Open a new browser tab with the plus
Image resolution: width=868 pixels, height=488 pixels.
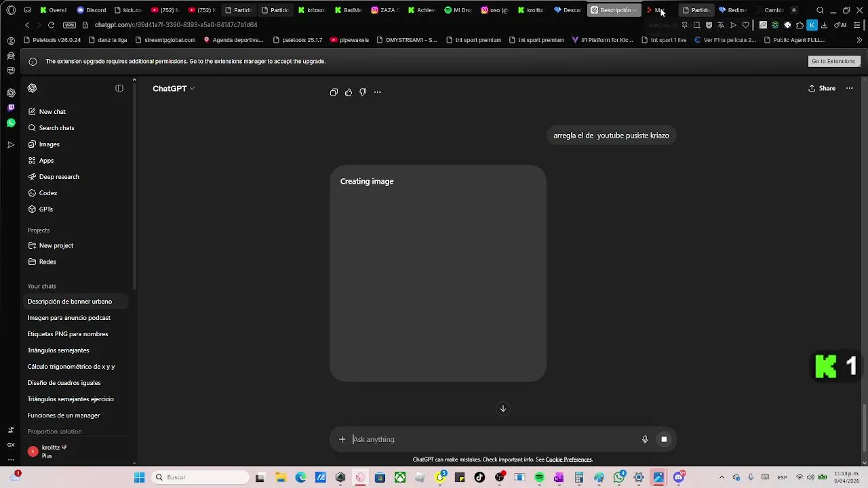point(793,10)
